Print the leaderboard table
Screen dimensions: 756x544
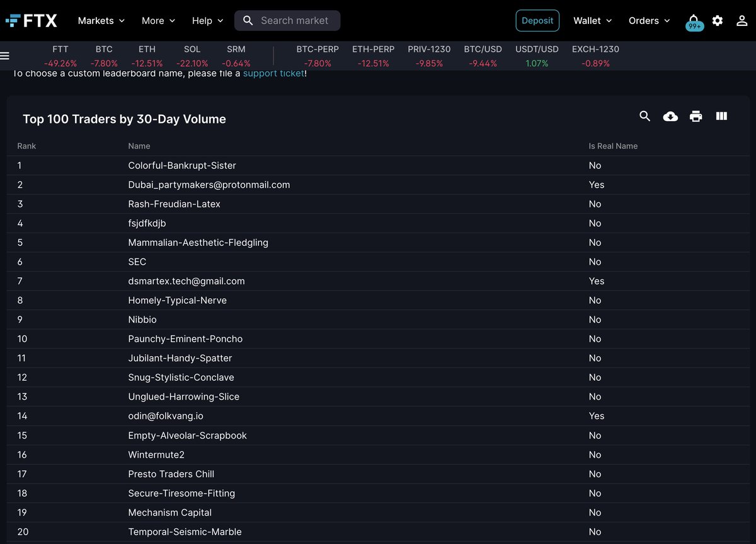[x=696, y=116]
